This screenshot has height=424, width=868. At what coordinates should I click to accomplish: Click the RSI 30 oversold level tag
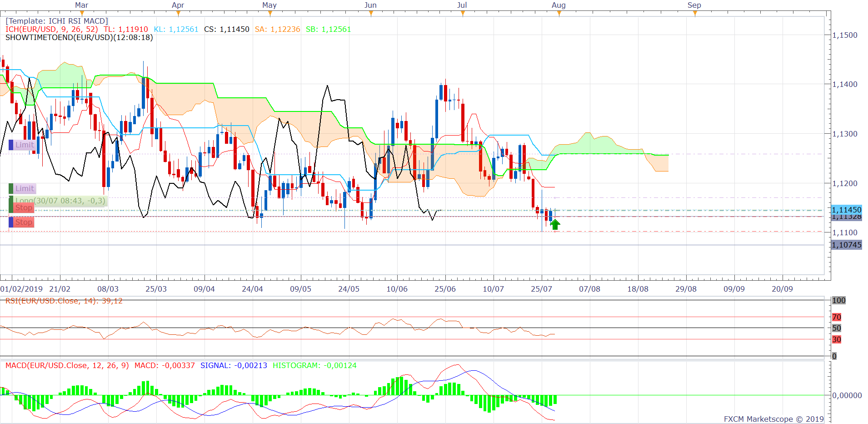837,339
